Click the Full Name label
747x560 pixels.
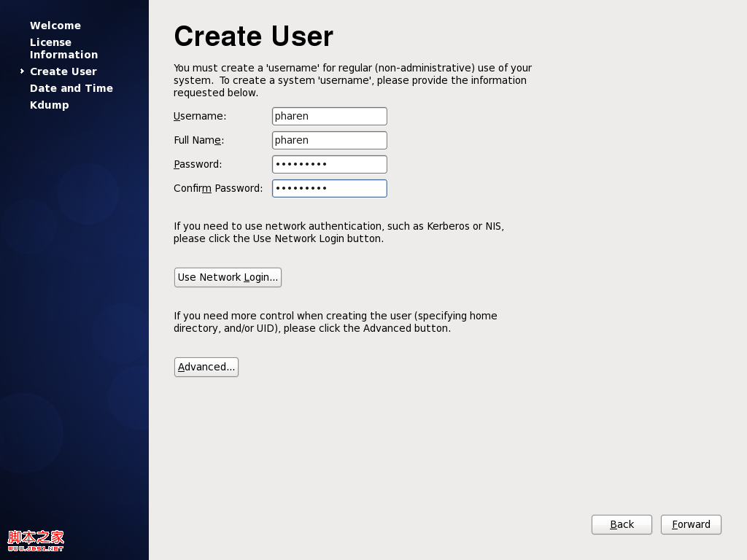197,140
